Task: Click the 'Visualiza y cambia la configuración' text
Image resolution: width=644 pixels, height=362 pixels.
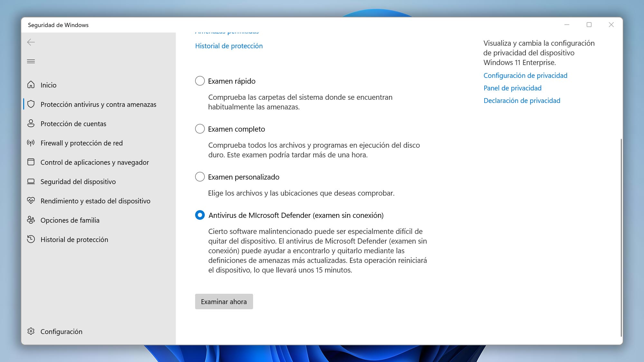Action: click(539, 53)
